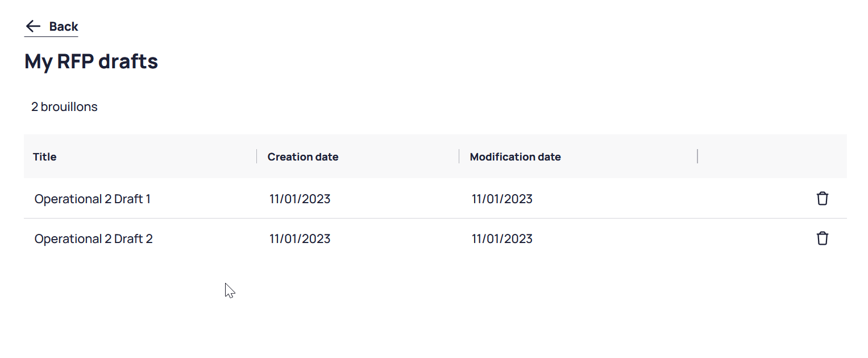
Task: Open the Operational 2 Draft 1 draft
Action: [93, 199]
